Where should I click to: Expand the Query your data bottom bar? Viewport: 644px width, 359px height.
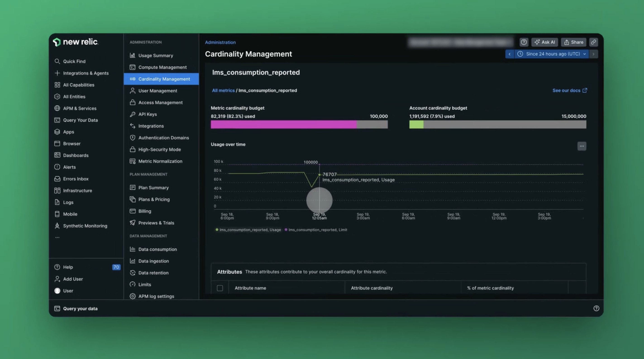coord(76,309)
